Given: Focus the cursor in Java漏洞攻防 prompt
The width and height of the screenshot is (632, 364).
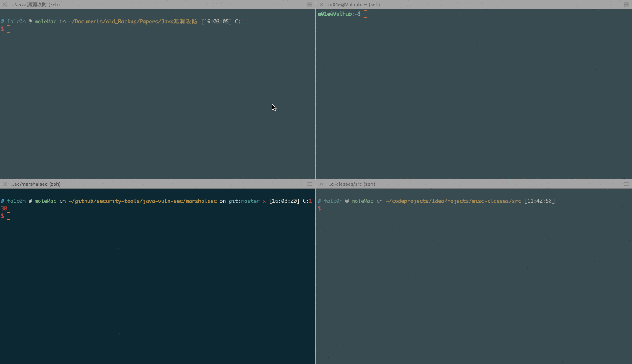Looking at the screenshot, I should [x=8, y=29].
